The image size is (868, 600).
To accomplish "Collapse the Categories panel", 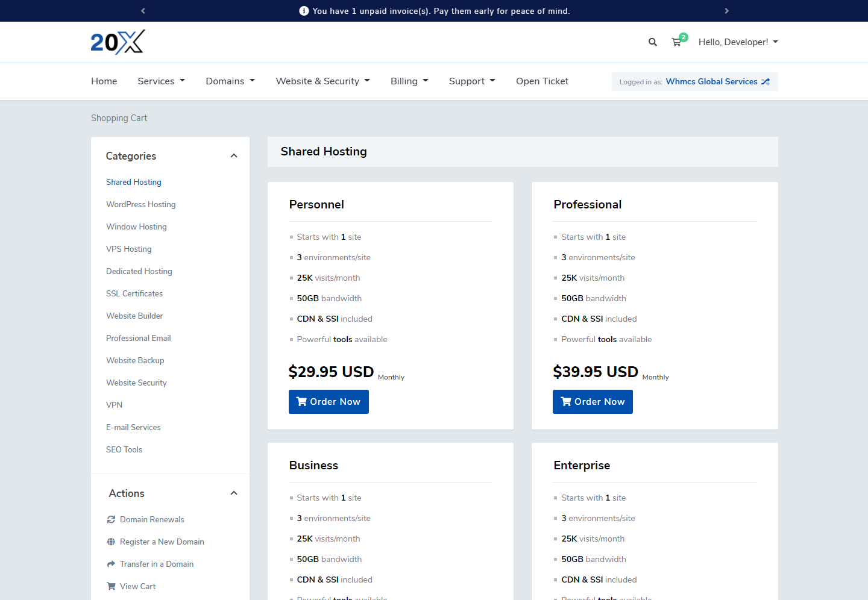I will (234, 156).
